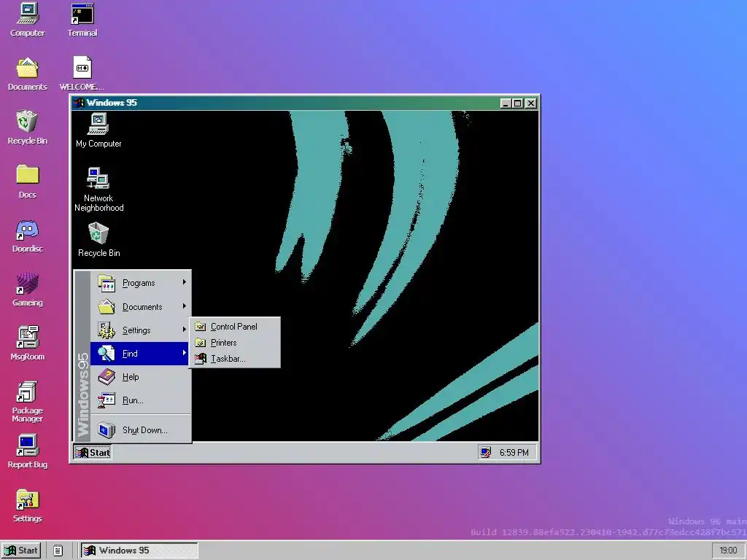Open the Settings submenu in Start menu
This screenshot has width=747, height=560.
point(141,330)
